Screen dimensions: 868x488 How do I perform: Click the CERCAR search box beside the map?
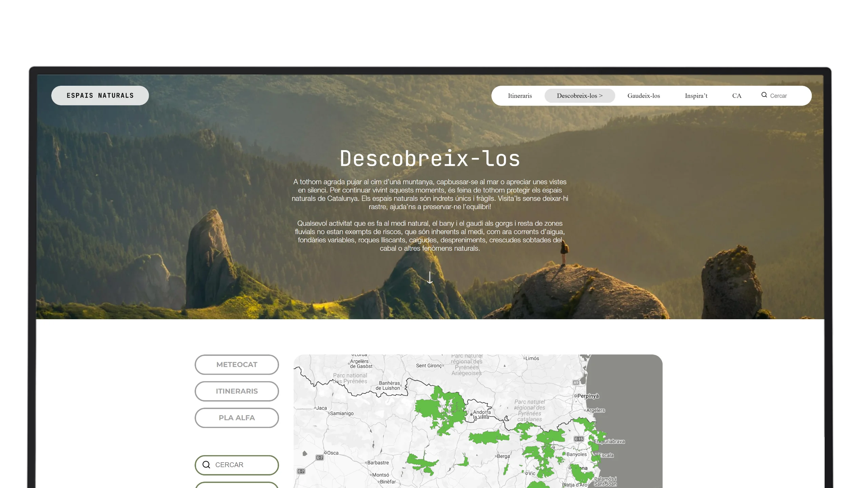coord(237,465)
